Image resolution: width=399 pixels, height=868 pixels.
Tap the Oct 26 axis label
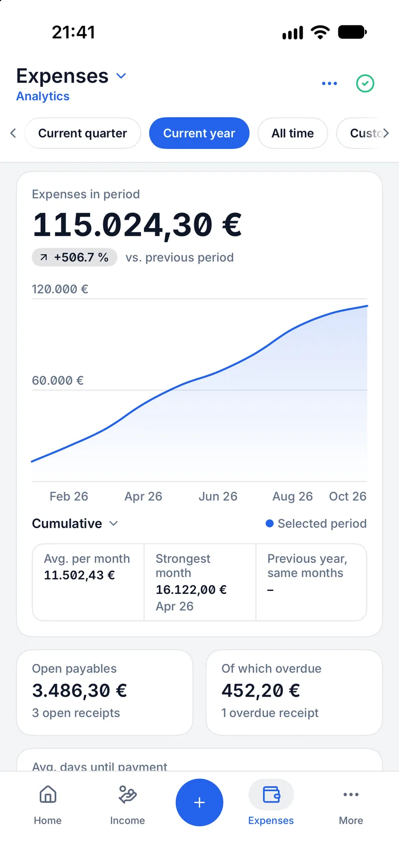click(348, 496)
